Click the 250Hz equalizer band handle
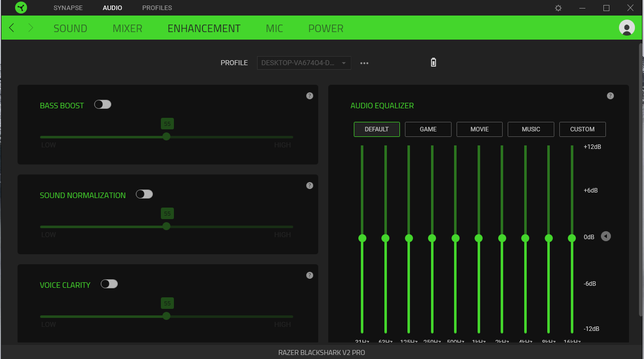 [x=432, y=238]
